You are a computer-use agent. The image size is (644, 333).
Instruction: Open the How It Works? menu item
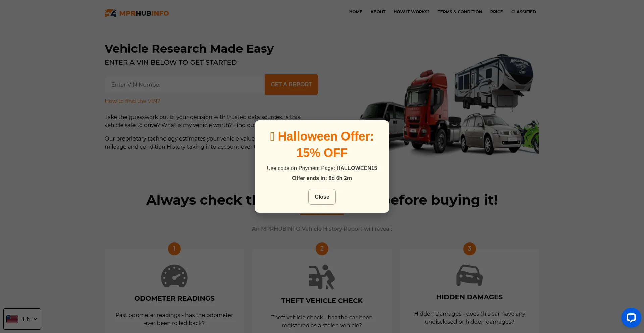click(x=412, y=12)
